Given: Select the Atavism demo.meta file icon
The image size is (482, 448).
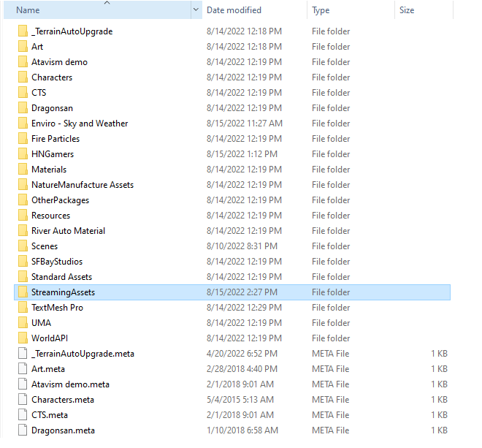Looking at the screenshot, I should [x=23, y=384].
